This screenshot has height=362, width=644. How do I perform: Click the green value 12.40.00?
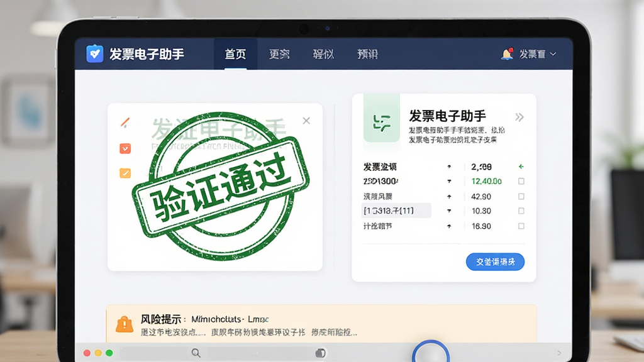click(487, 181)
